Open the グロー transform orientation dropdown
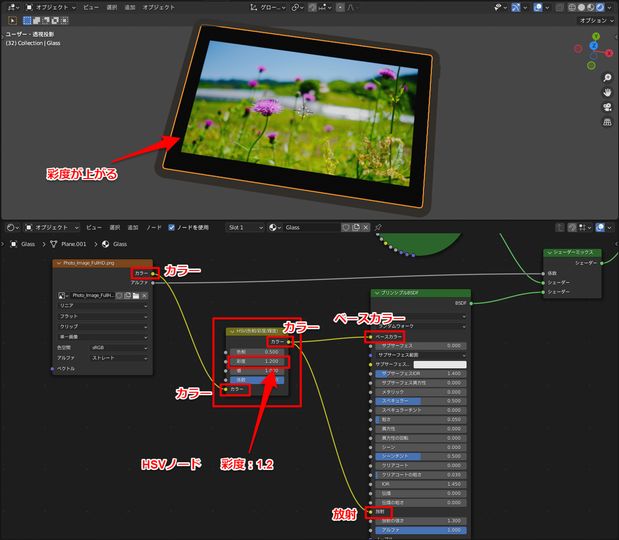This screenshot has width=619, height=540. 268,7
